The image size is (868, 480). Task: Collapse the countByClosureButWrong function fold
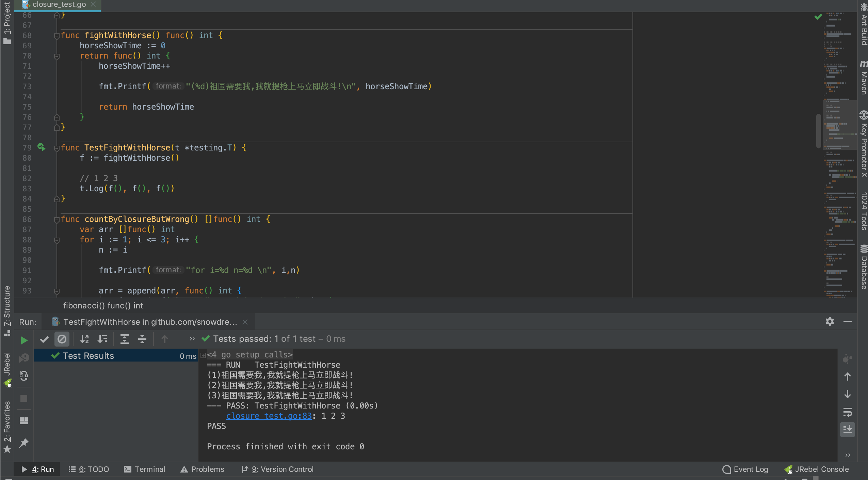click(x=57, y=219)
